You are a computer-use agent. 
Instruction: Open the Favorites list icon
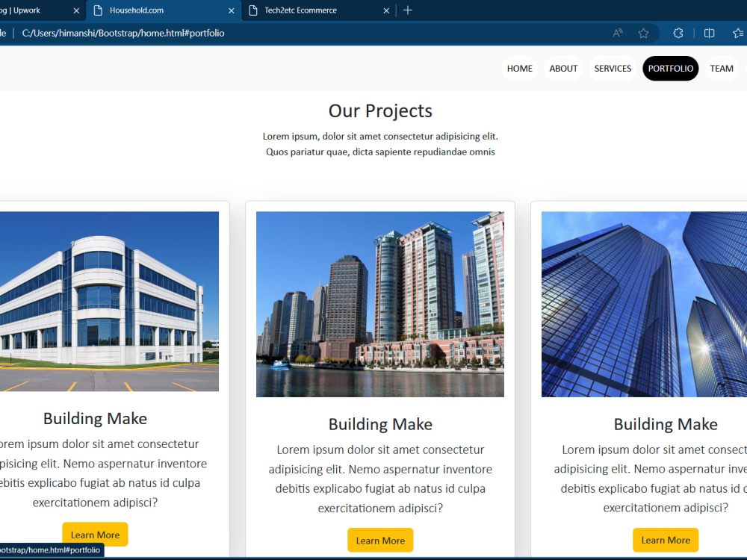(739, 33)
